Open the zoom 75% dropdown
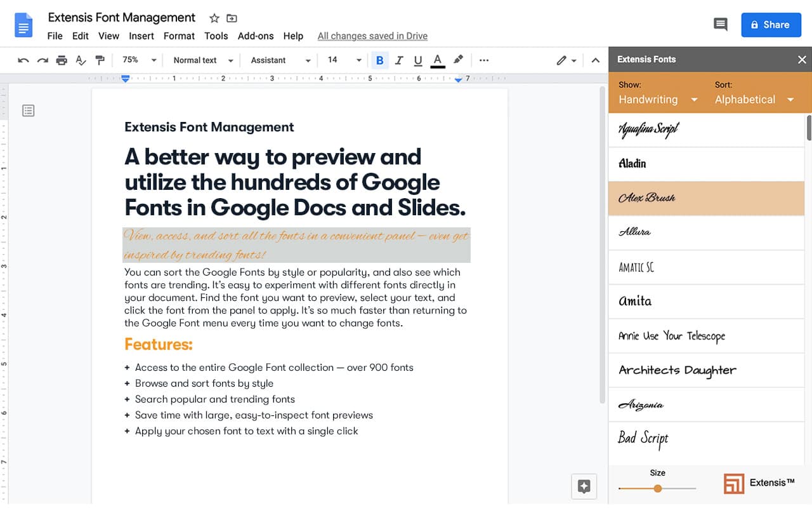This screenshot has width=812, height=508. click(x=140, y=60)
